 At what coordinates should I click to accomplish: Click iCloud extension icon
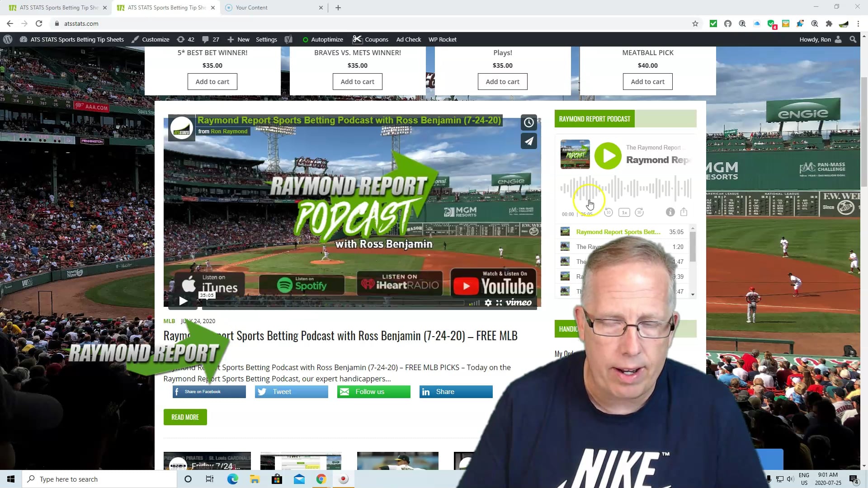757,23
